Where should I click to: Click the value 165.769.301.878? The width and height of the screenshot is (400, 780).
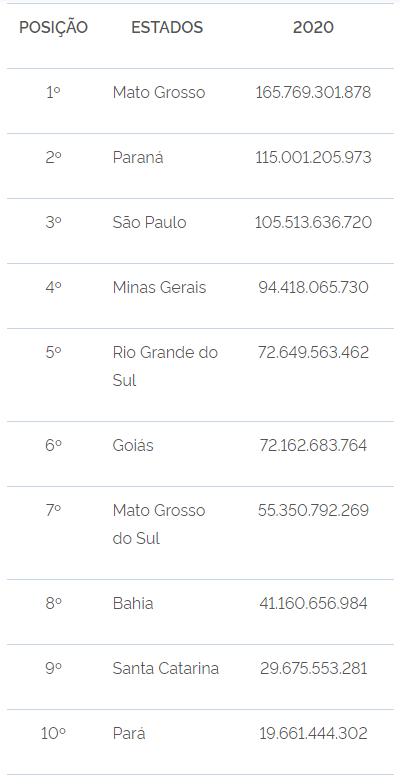pos(313,93)
